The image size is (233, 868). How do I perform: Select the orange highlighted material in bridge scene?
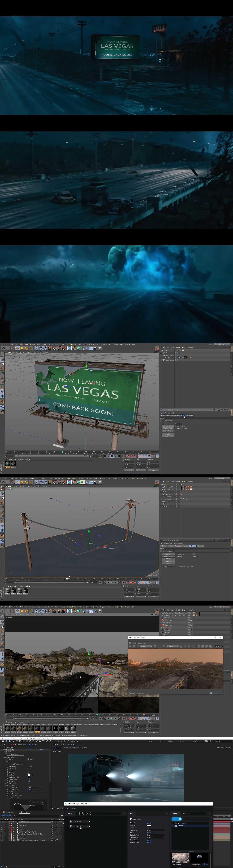pos(37,729)
